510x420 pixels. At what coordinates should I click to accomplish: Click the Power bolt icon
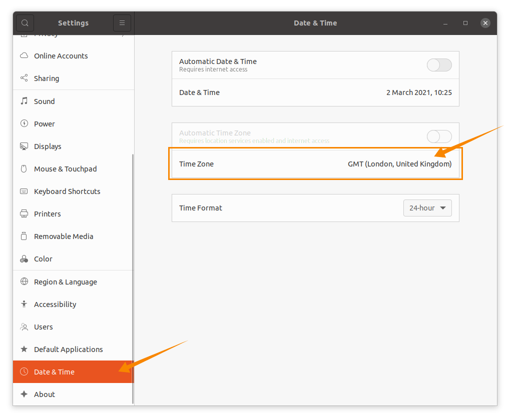(x=24, y=123)
